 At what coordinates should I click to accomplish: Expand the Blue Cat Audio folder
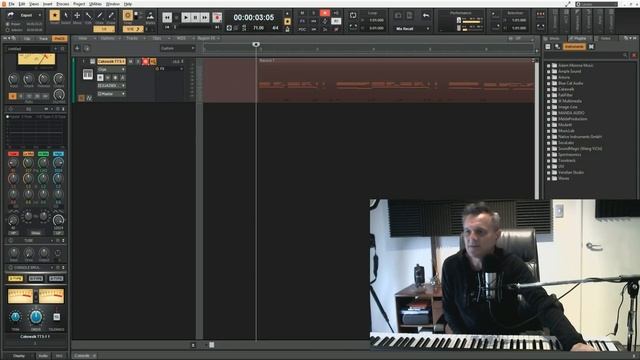[549, 83]
